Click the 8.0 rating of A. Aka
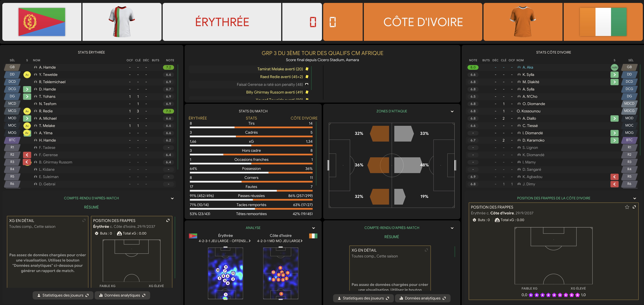 473,67
